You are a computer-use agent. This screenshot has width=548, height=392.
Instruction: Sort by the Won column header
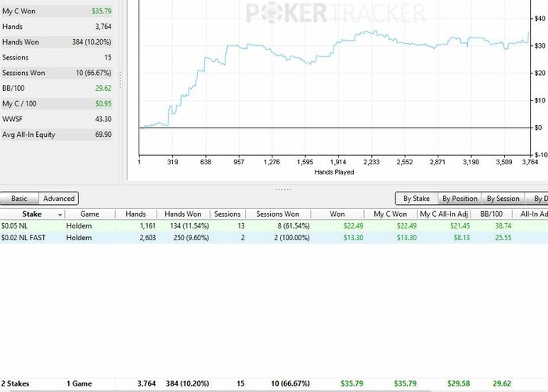pos(337,214)
